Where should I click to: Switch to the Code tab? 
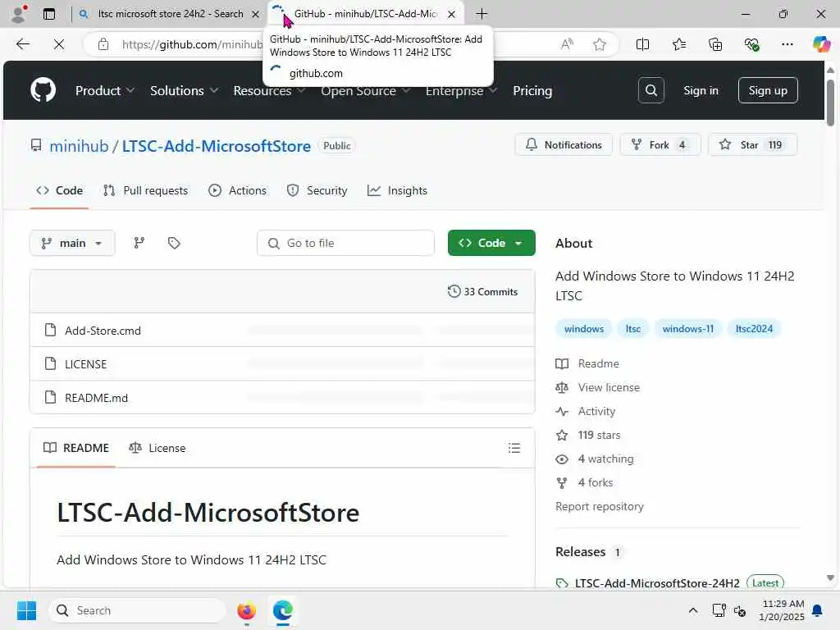(59, 190)
